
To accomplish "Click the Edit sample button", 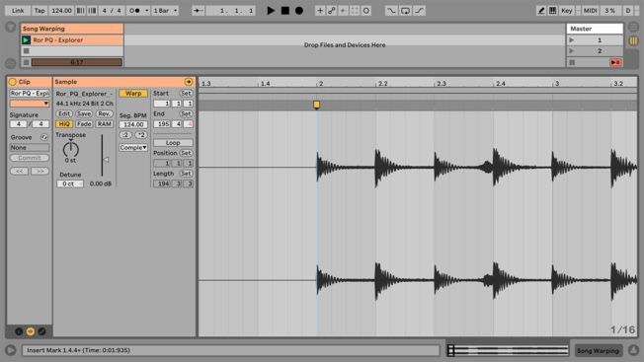I will coord(64,113).
